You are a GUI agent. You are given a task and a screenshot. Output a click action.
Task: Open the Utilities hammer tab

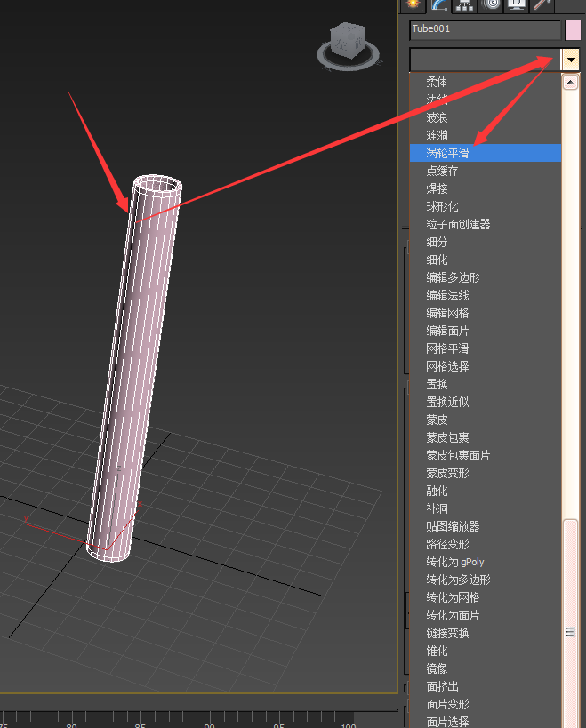click(x=542, y=4)
